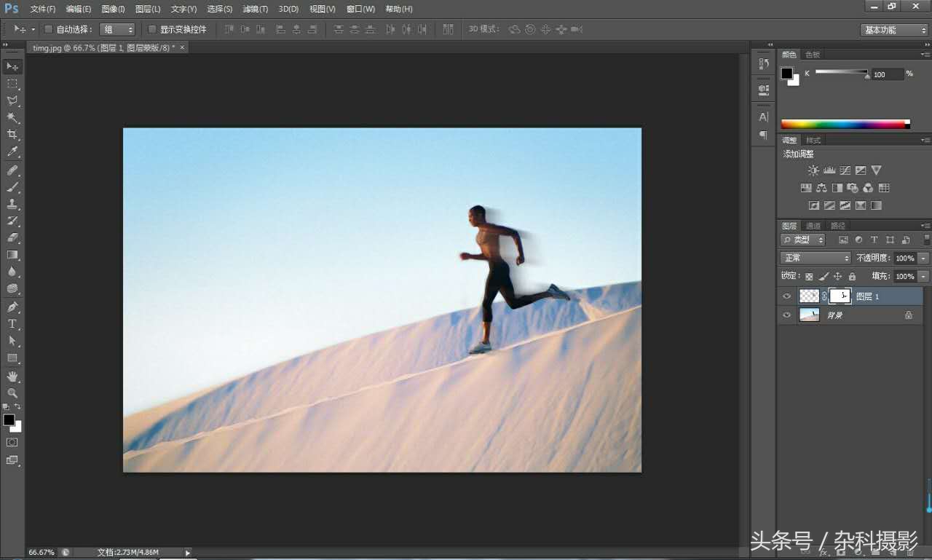Open the 不透明度 opacity dropdown arrow

pos(924,259)
